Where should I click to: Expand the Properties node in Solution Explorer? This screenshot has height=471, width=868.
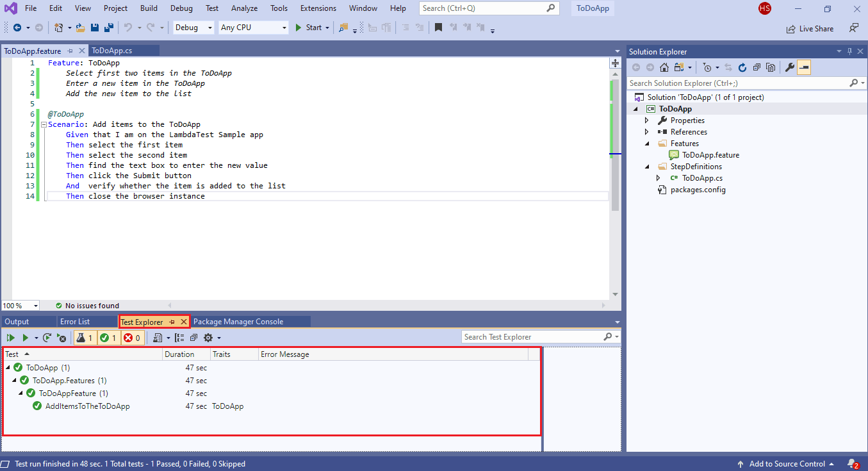[x=646, y=120]
